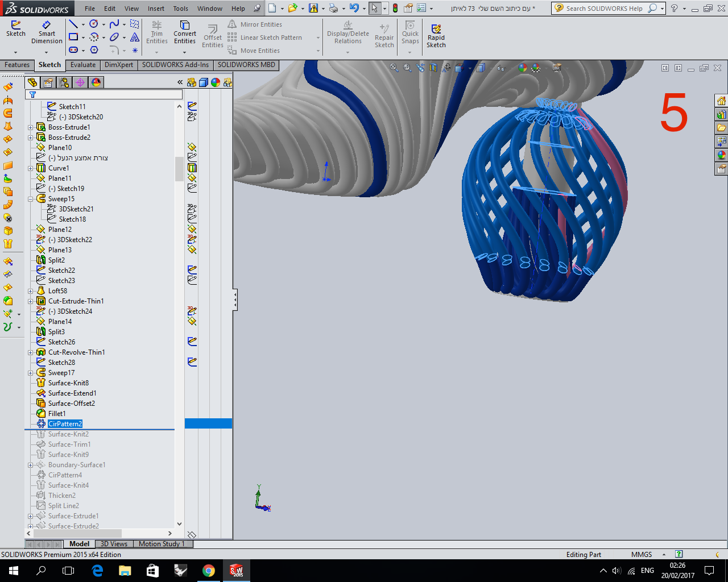
Task: Select the sketch Text tool
Action: pos(135,37)
